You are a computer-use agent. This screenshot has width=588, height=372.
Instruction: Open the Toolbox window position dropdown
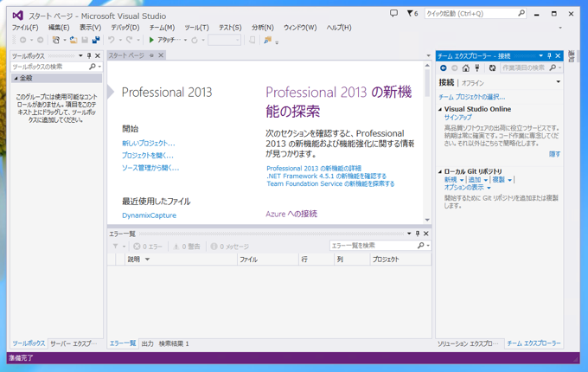coord(80,55)
